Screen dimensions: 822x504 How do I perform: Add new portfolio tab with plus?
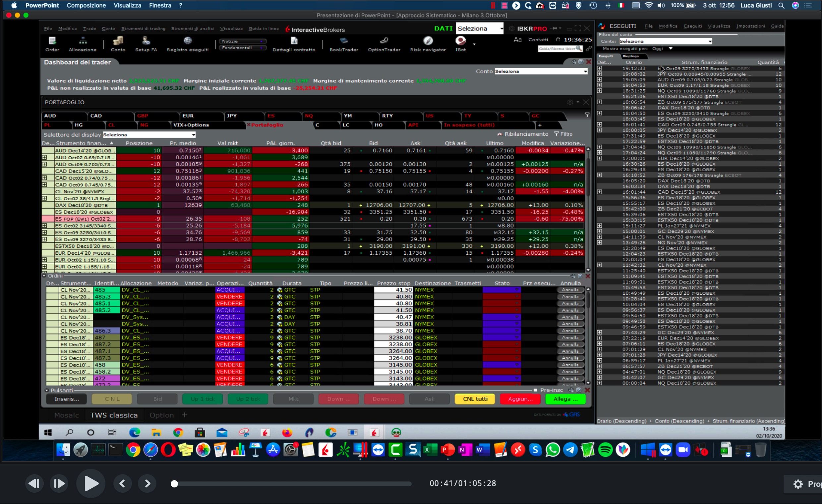pyautogui.click(x=540, y=125)
